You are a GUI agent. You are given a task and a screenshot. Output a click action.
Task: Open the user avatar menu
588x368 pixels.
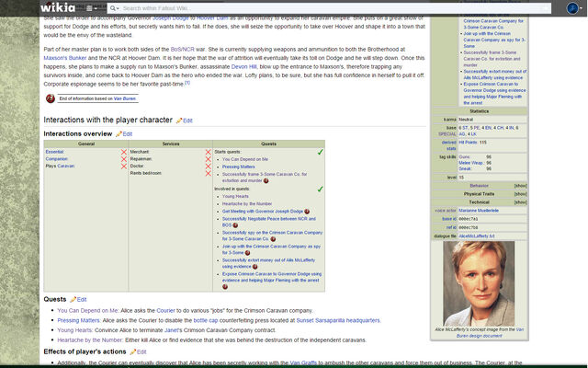pyautogui.click(x=575, y=8)
